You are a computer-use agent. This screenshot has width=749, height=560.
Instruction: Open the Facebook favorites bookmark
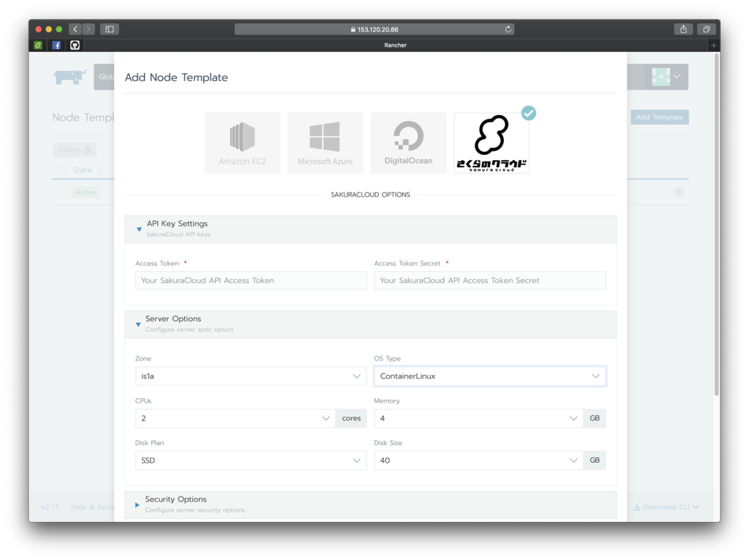[x=56, y=45]
